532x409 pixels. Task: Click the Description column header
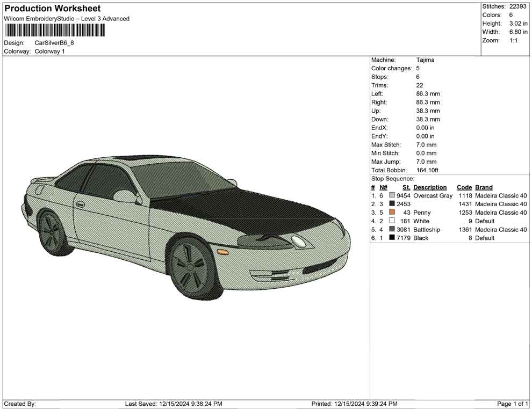(430, 187)
